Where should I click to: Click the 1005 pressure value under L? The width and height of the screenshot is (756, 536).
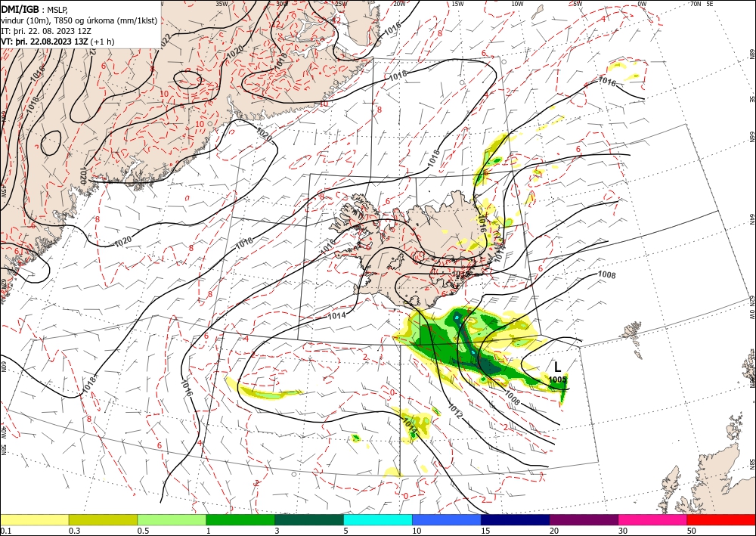tap(557, 380)
